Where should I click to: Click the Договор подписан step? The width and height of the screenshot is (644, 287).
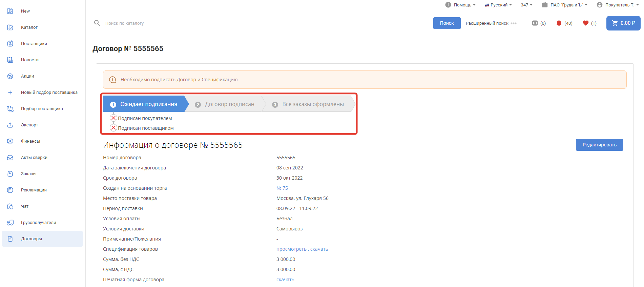tap(229, 104)
